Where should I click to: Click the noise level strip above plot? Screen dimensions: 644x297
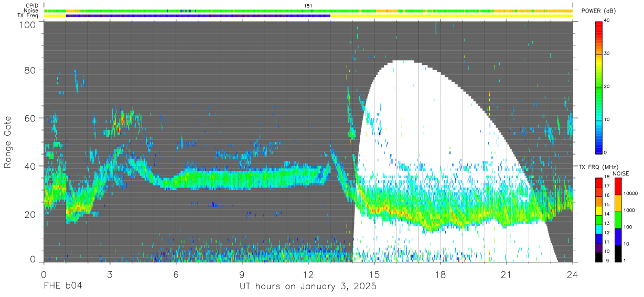coord(308,10)
